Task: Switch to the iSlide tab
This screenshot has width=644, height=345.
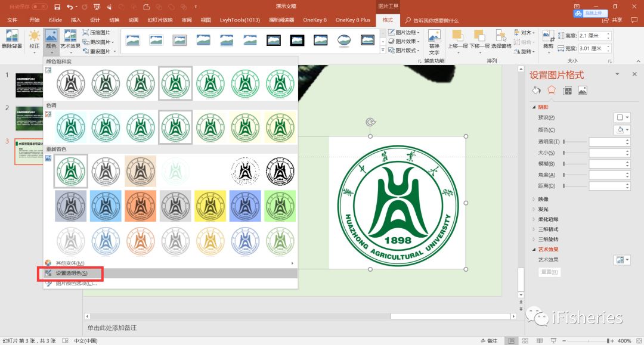Action: click(x=55, y=20)
